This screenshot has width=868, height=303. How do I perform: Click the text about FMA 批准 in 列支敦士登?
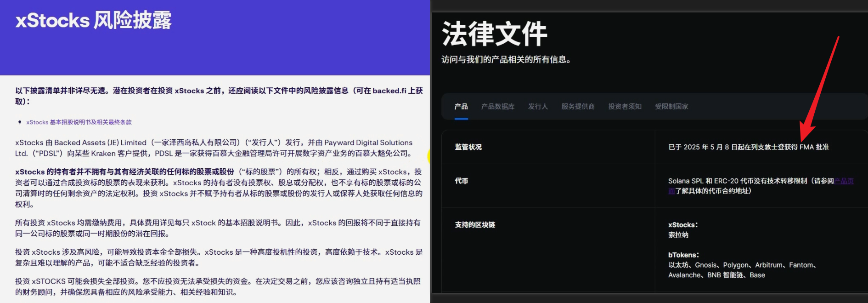pos(749,147)
